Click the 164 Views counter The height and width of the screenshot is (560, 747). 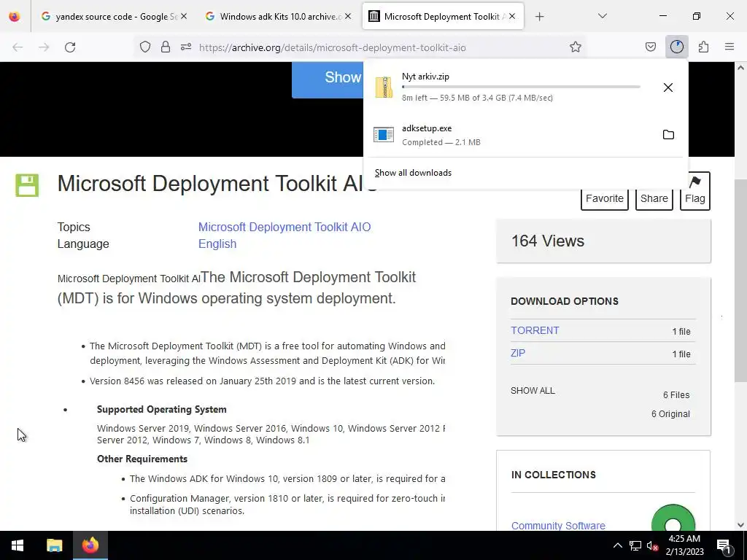pyautogui.click(x=548, y=241)
